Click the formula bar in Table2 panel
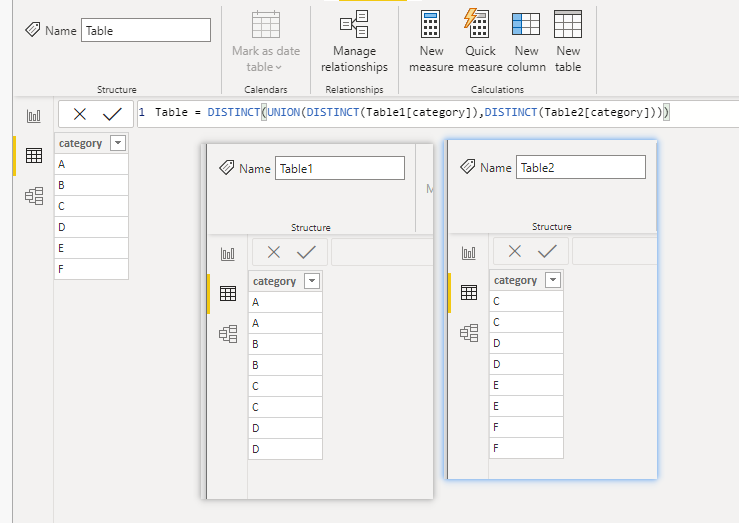 click(615, 251)
